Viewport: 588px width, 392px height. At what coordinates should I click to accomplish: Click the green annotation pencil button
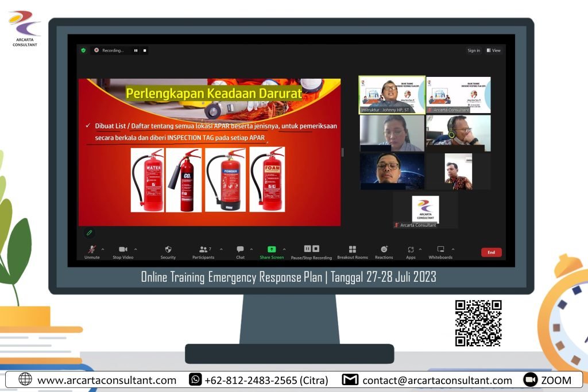tap(89, 232)
